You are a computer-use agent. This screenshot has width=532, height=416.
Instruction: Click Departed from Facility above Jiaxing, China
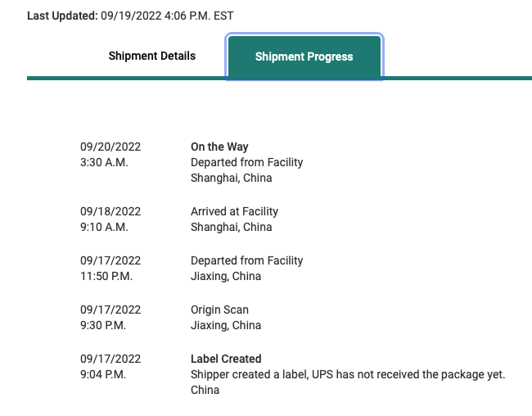246,260
